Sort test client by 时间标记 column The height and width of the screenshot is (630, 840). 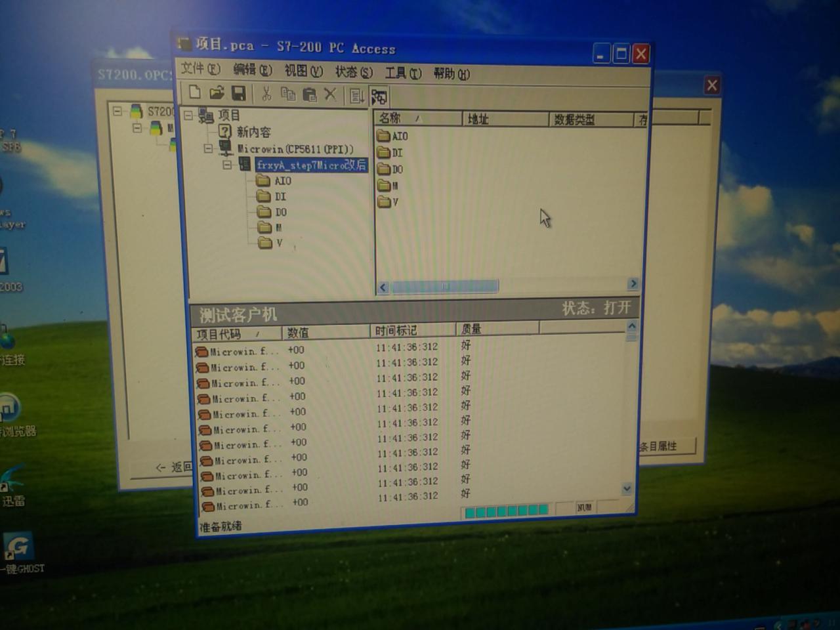(413, 330)
